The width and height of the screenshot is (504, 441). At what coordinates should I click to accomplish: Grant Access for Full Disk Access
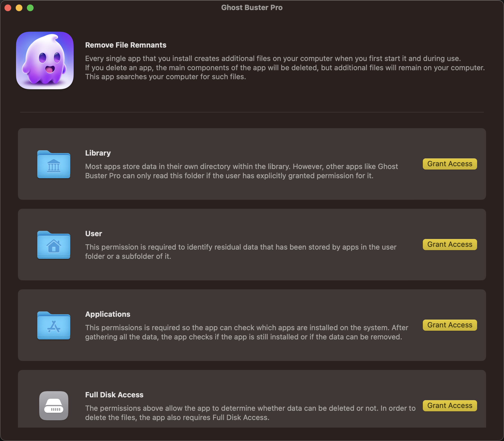pyautogui.click(x=450, y=406)
